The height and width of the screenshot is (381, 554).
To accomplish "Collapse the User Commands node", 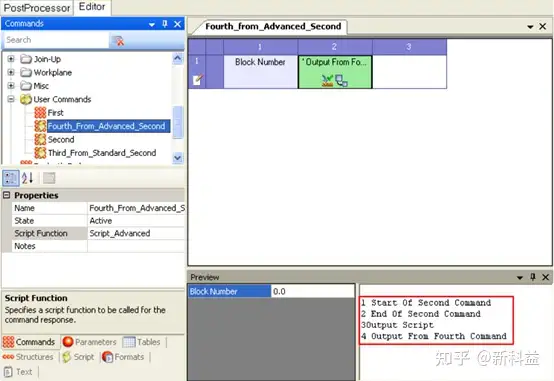I will click(11, 99).
